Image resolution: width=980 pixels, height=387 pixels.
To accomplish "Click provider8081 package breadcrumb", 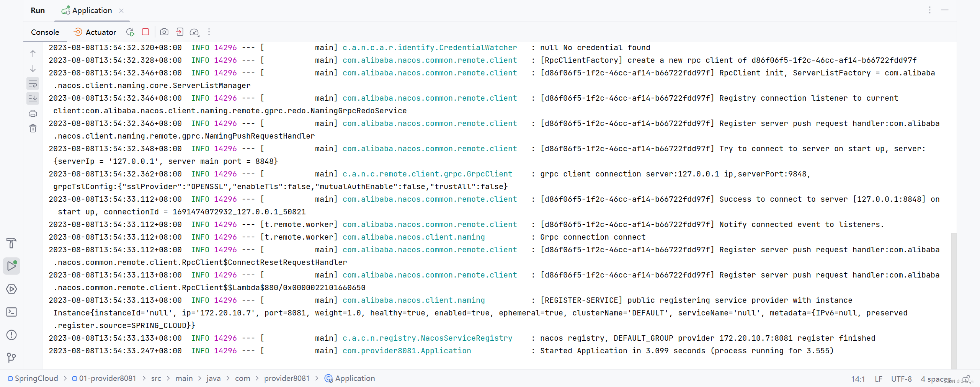I will coord(287,378).
